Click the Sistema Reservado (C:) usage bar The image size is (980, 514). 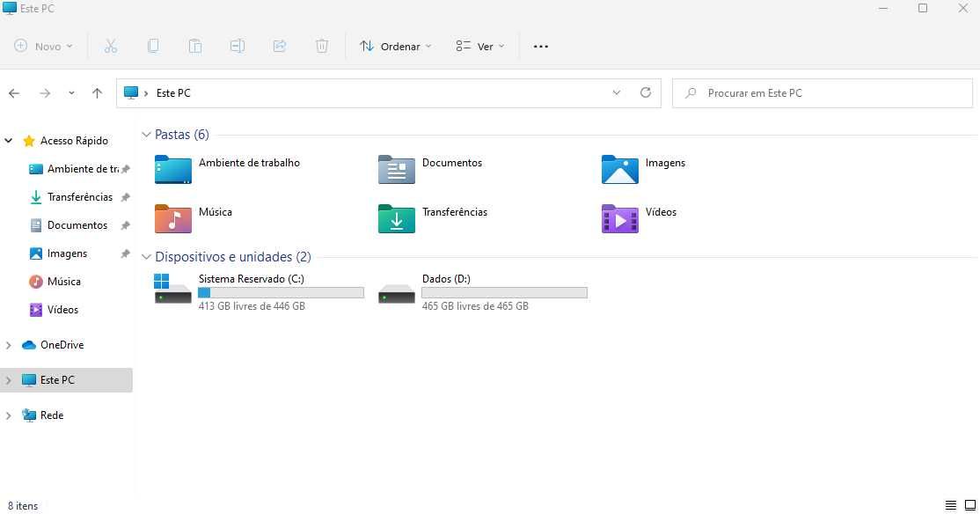[281, 292]
